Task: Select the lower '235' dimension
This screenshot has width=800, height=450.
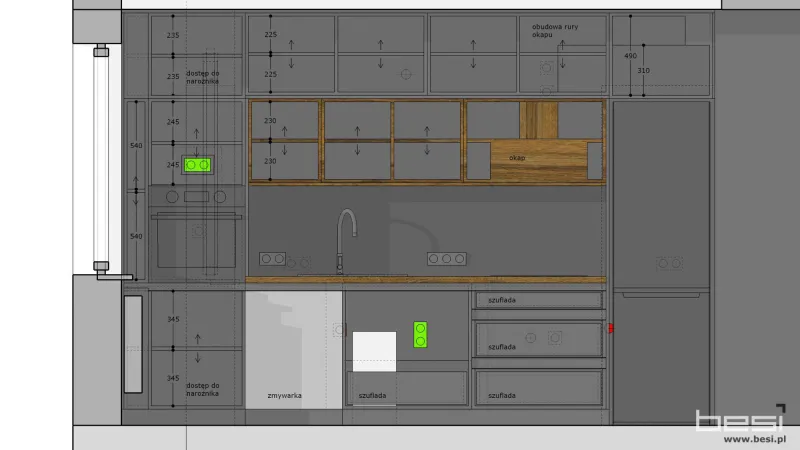Action: pyautogui.click(x=173, y=77)
